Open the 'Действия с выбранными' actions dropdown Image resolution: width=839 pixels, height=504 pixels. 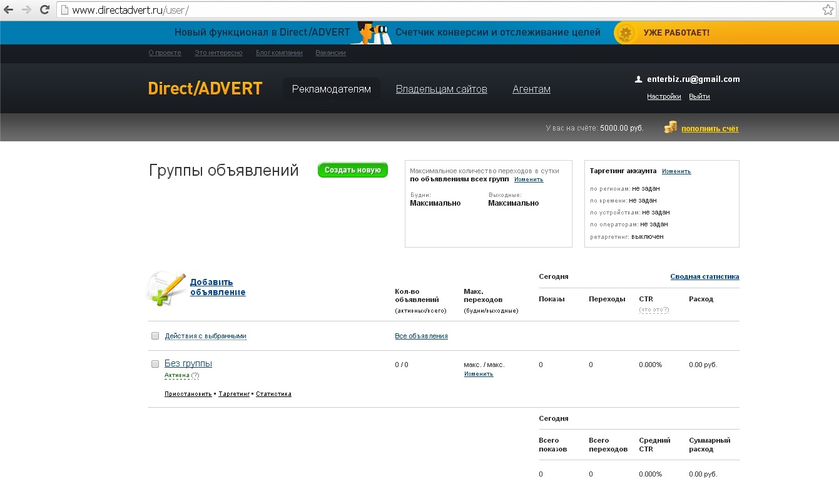coord(206,336)
